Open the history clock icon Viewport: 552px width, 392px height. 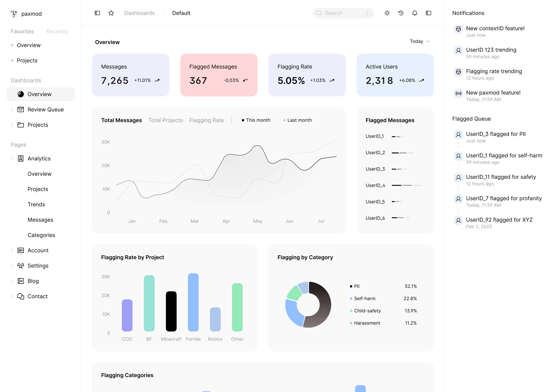coord(401,13)
